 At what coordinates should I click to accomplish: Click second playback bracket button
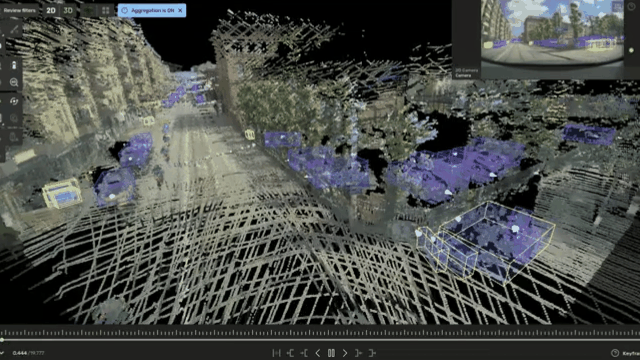[x=290, y=353]
